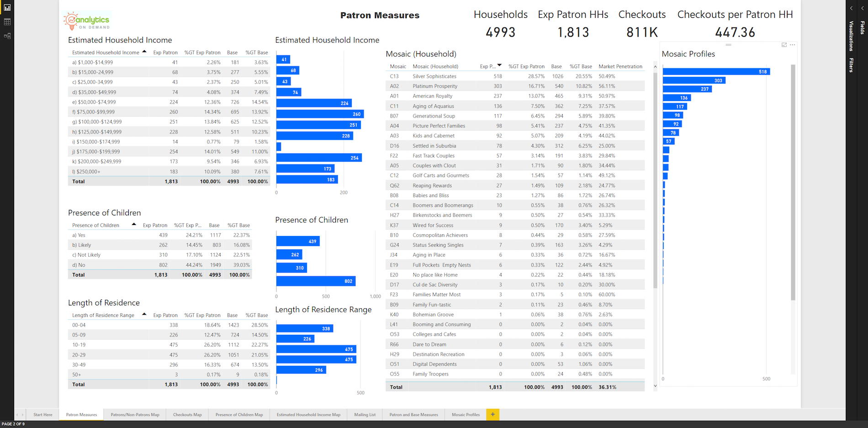This screenshot has width=868, height=428.
Task: Switch to Report view icon
Action: [7, 8]
